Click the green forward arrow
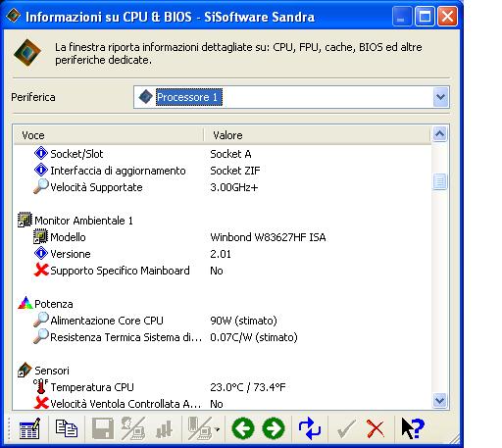Viewport: 502px width, 448px height. [274, 428]
